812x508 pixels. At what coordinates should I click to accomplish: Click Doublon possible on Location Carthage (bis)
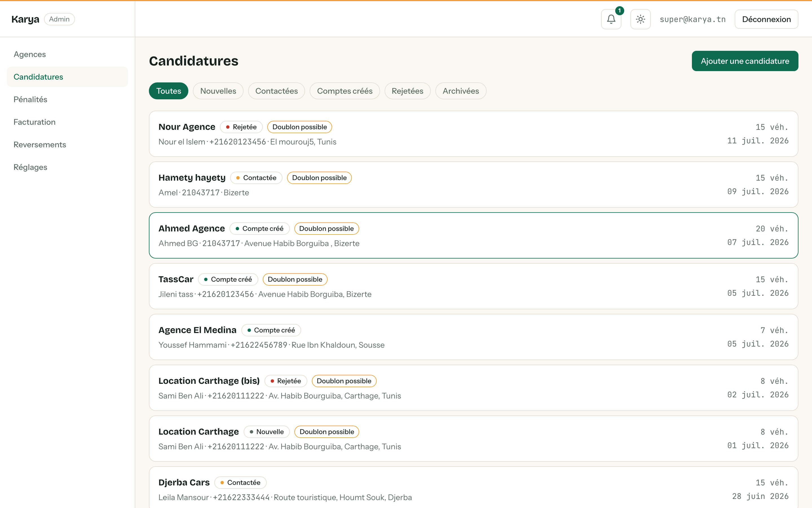click(344, 381)
